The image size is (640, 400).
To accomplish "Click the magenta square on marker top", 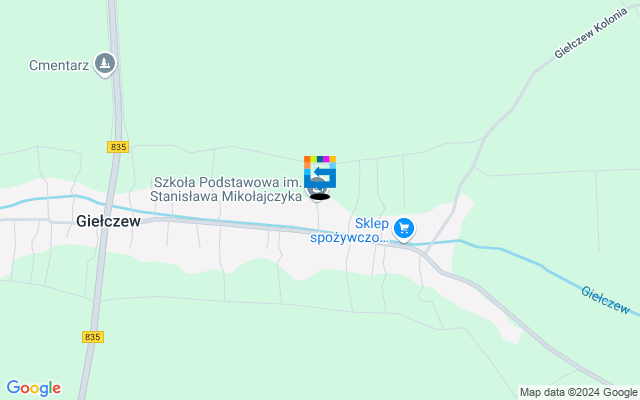I will click(x=326, y=159).
